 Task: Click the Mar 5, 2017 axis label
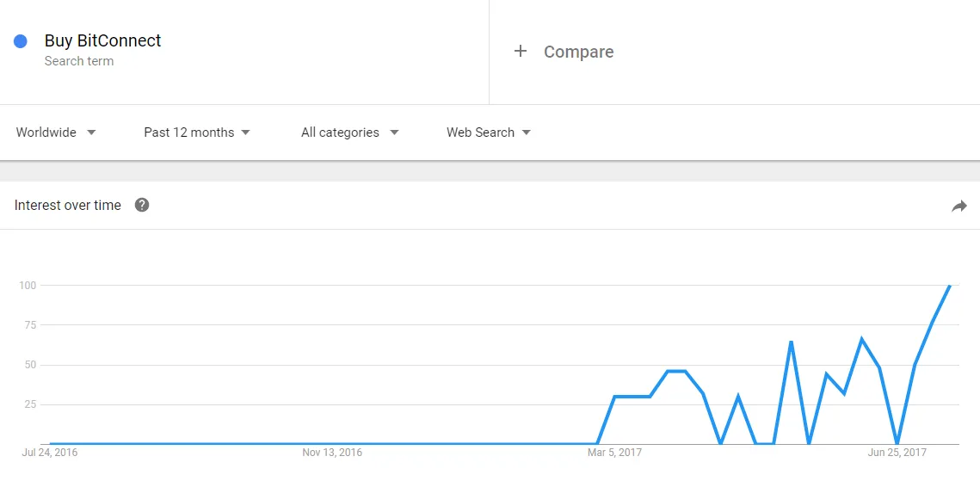pyautogui.click(x=614, y=453)
